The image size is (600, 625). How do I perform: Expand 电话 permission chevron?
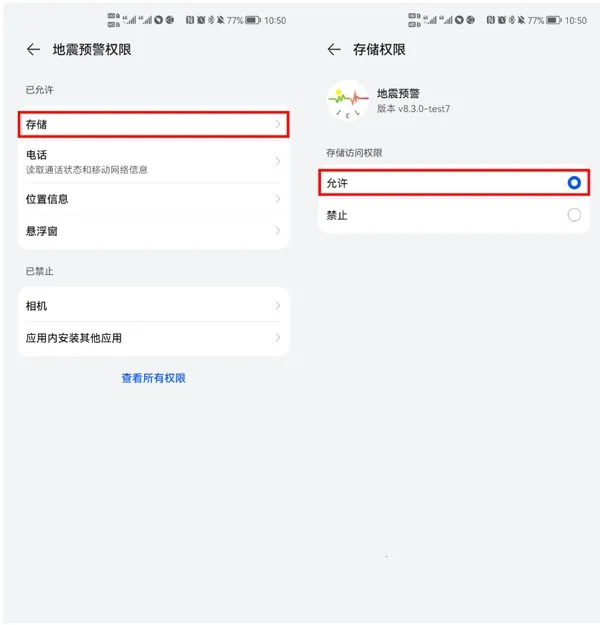[x=278, y=161]
